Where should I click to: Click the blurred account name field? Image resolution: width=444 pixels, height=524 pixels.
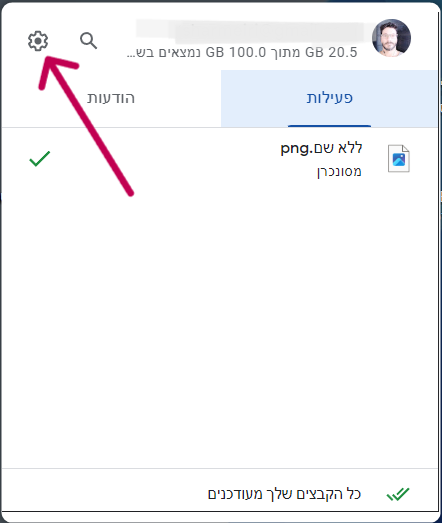click(250, 31)
